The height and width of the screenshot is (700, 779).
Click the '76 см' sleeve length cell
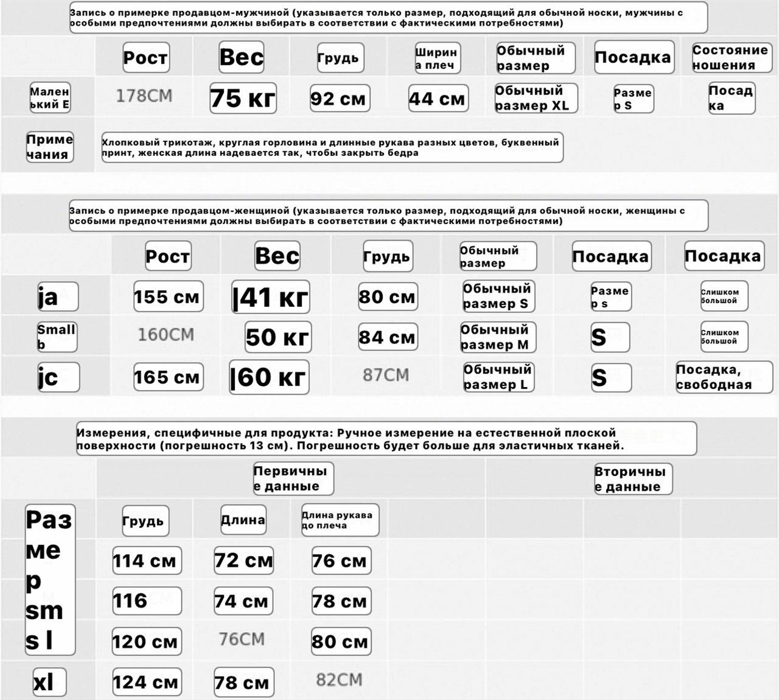(341, 560)
